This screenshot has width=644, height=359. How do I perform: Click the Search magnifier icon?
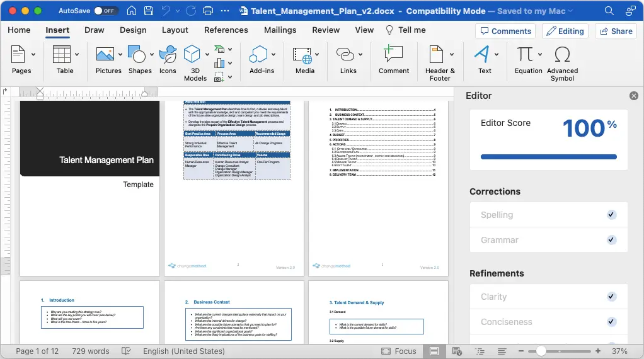click(609, 11)
